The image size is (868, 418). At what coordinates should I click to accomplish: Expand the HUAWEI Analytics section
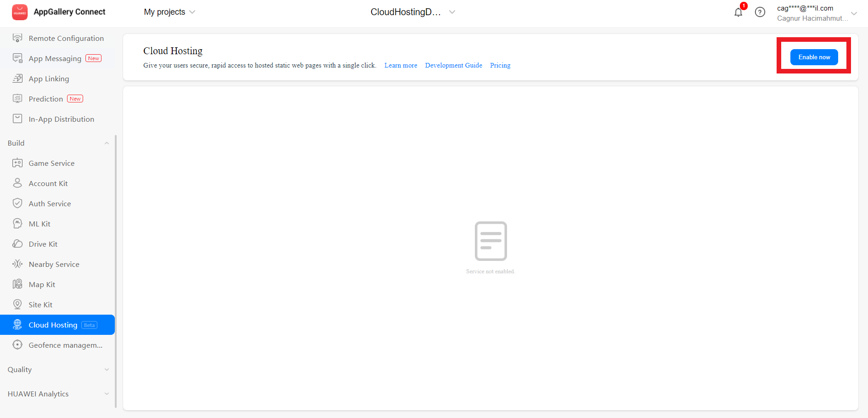pos(107,394)
